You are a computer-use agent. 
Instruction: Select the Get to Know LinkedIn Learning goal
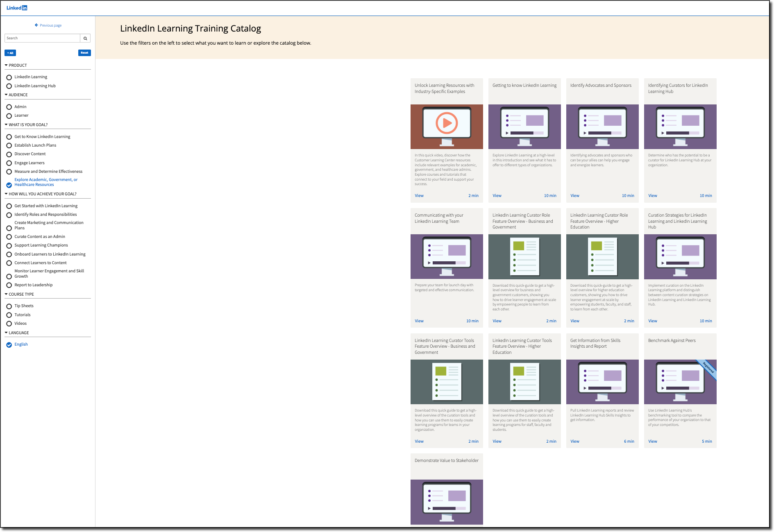click(9, 137)
